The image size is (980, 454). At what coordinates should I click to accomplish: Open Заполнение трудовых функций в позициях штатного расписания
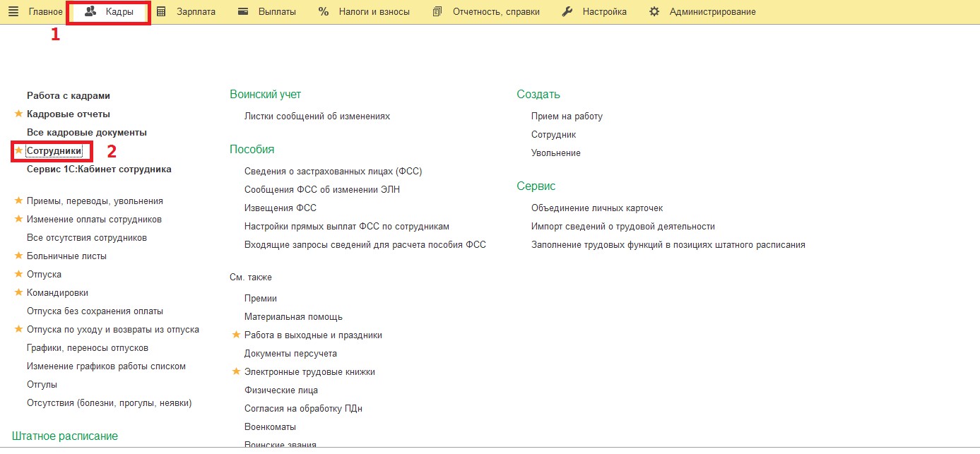point(668,244)
